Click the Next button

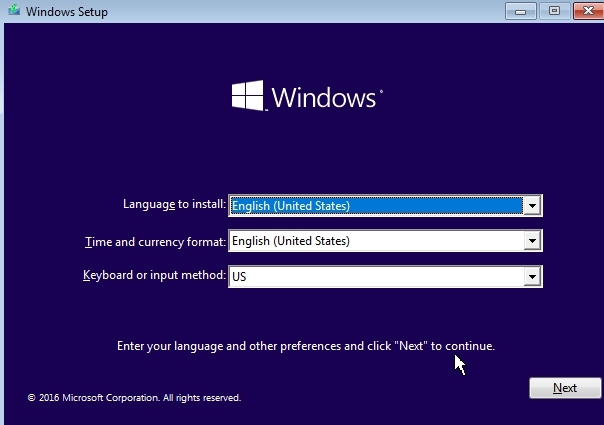[565, 388]
